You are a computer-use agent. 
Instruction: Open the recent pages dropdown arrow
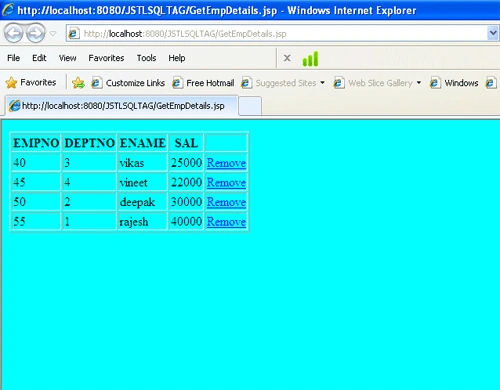(x=53, y=33)
